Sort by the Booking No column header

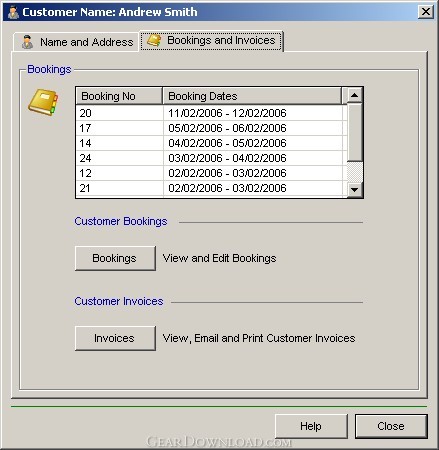pyautogui.click(x=119, y=96)
